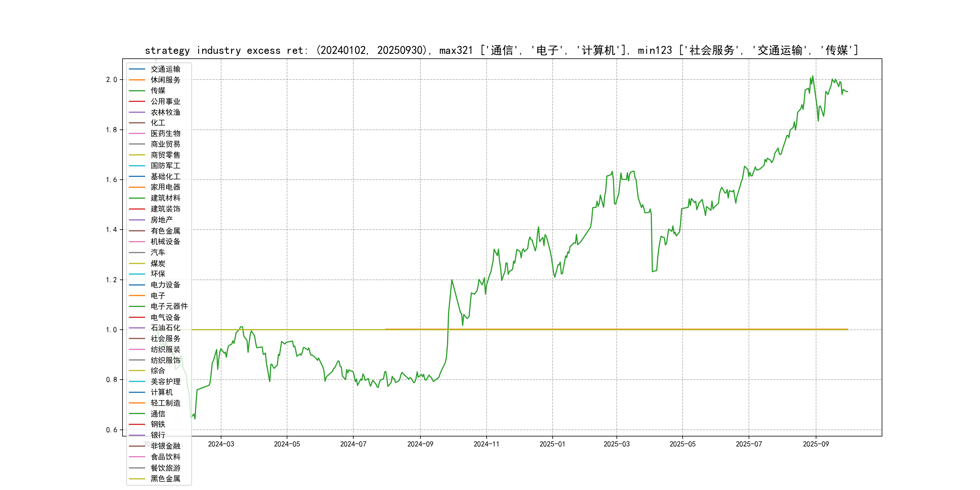Screen dimensions: 980x490
Task: Click the 2025-01 x-axis tick label
Action: (x=552, y=444)
